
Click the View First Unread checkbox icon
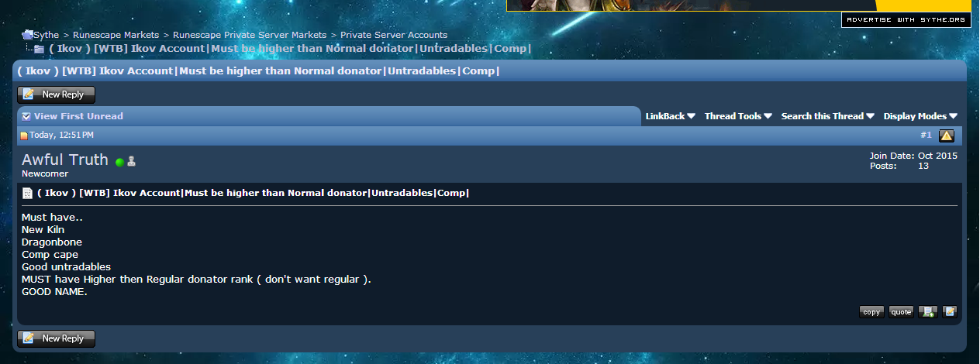[x=26, y=116]
